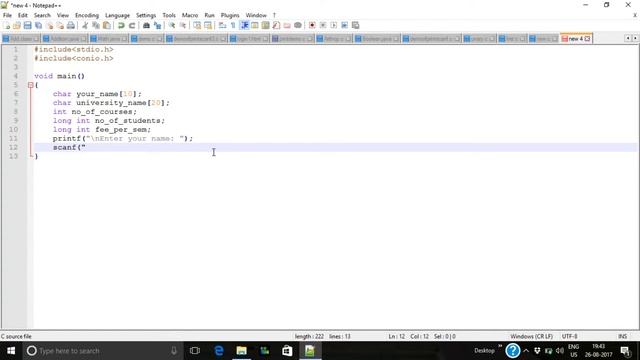This screenshot has height=360, width=640.
Task: Run macro multiple times icon
Action: (x=344, y=25)
